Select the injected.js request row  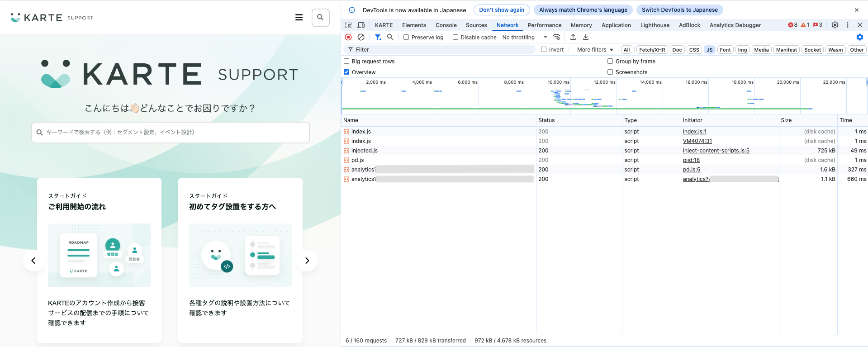click(x=604, y=151)
